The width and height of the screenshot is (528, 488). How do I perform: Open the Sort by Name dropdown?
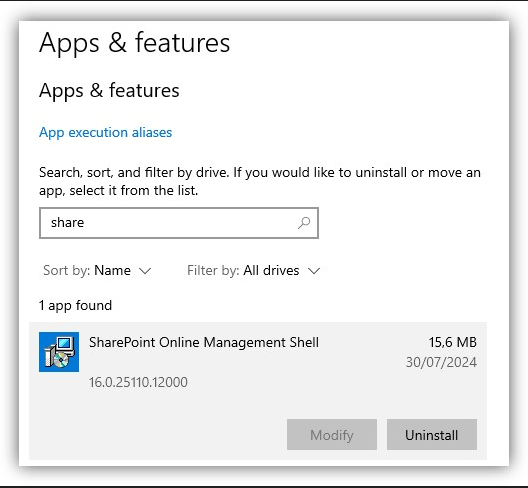click(x=97, y=270)
